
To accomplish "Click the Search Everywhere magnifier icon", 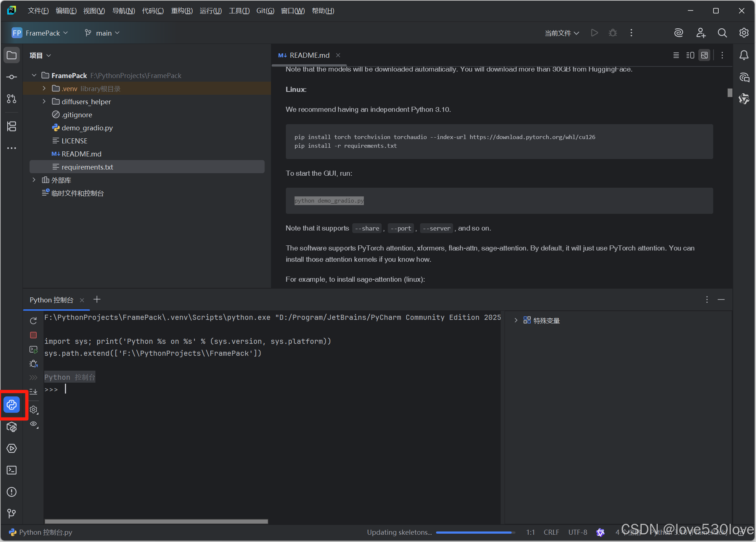I will (722, 33).
